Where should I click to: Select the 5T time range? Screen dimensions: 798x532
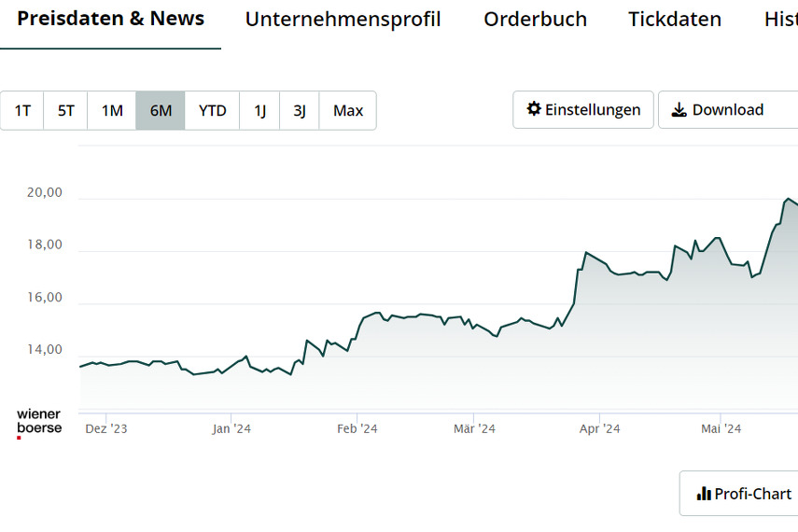pos(65,110)
